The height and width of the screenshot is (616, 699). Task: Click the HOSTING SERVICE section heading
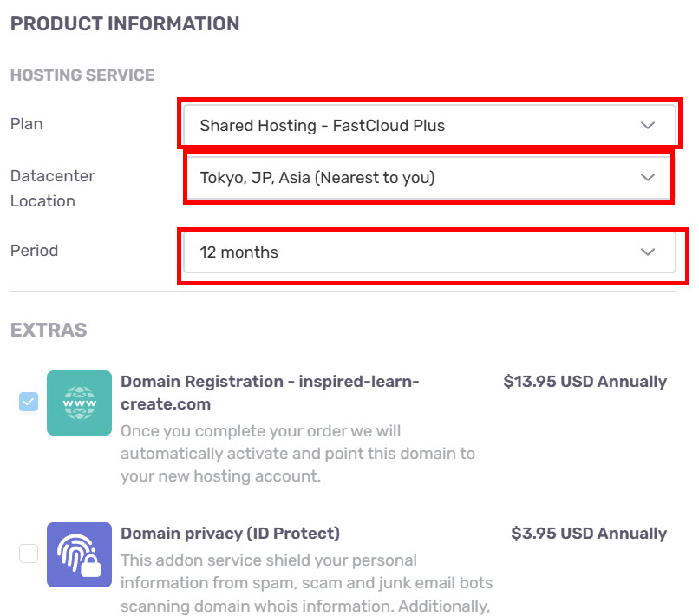tap(82, 75)
